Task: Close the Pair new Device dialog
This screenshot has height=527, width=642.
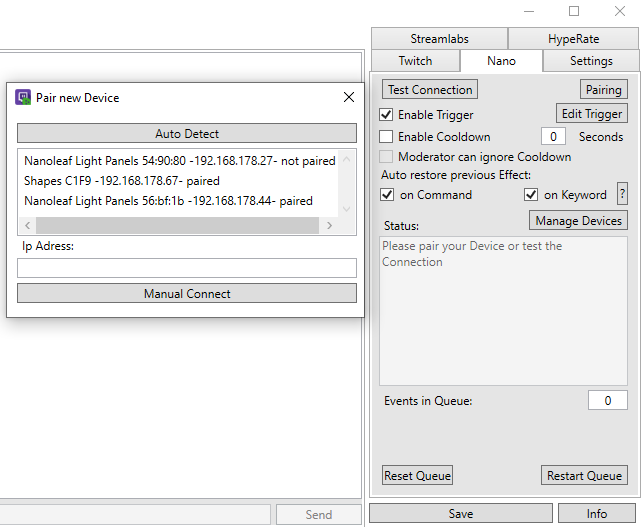Action: (x=349, y=97)
